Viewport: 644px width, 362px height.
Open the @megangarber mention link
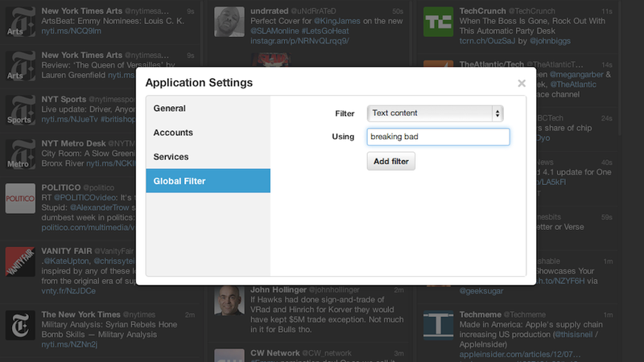(x=576, y=75)
